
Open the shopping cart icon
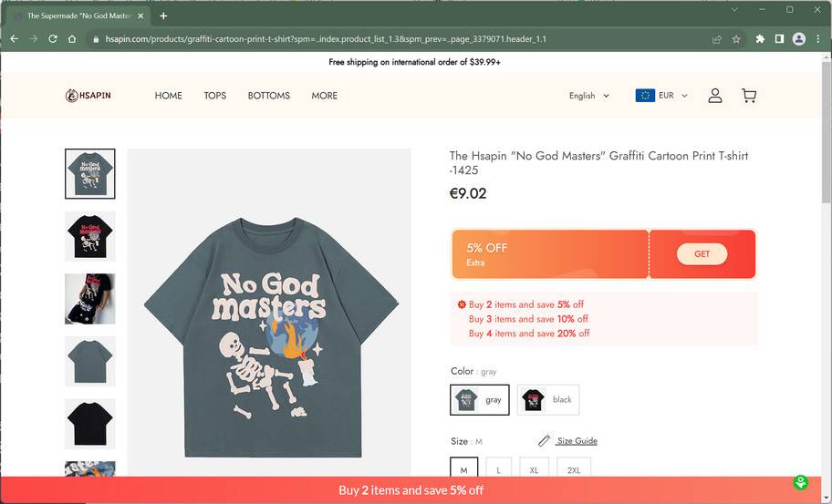click(x=749, y=96)
